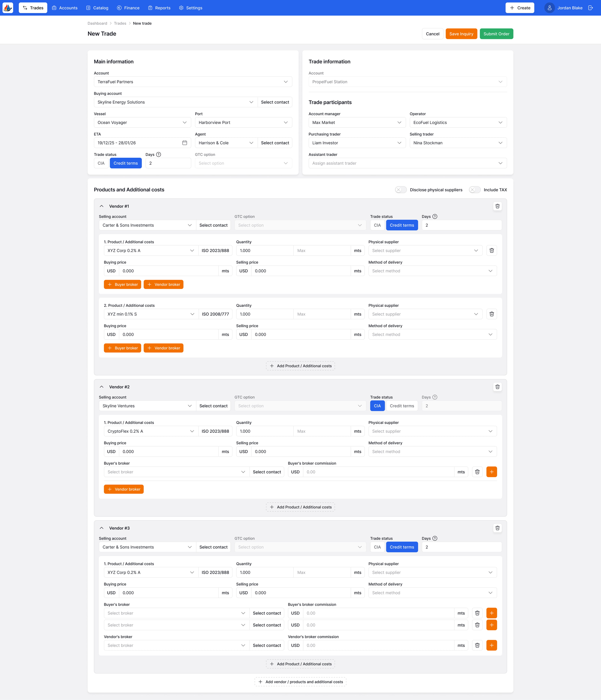Click the logout icon next to Jordan Blake

590,8
